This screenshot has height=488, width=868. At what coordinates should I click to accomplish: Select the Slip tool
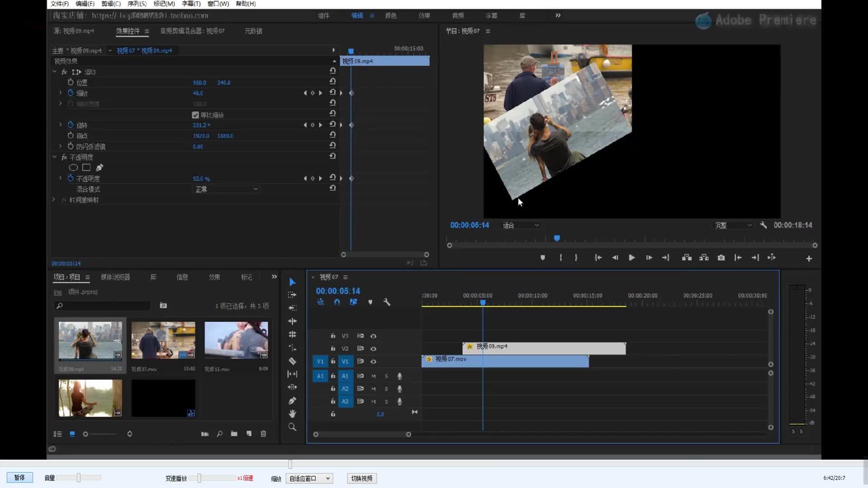coord(292,374)
